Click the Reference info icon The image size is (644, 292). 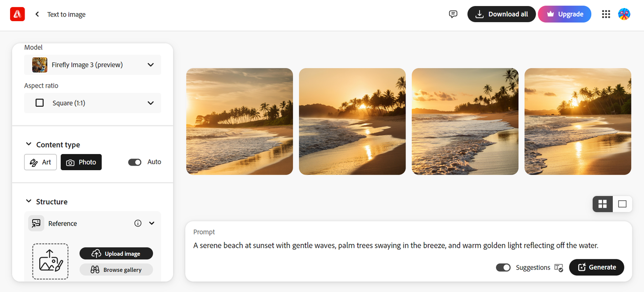(x=138, y=224)
